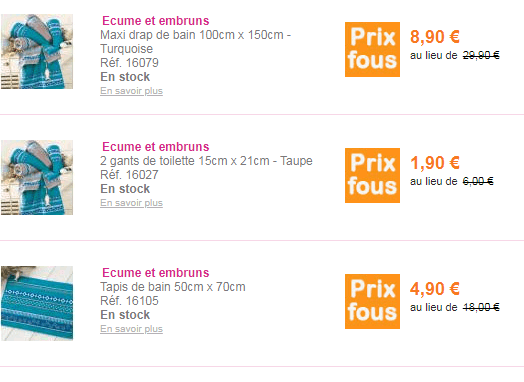
Task: Click the Prix fous badge beside 1,90 €
Action: pos(372,175)
